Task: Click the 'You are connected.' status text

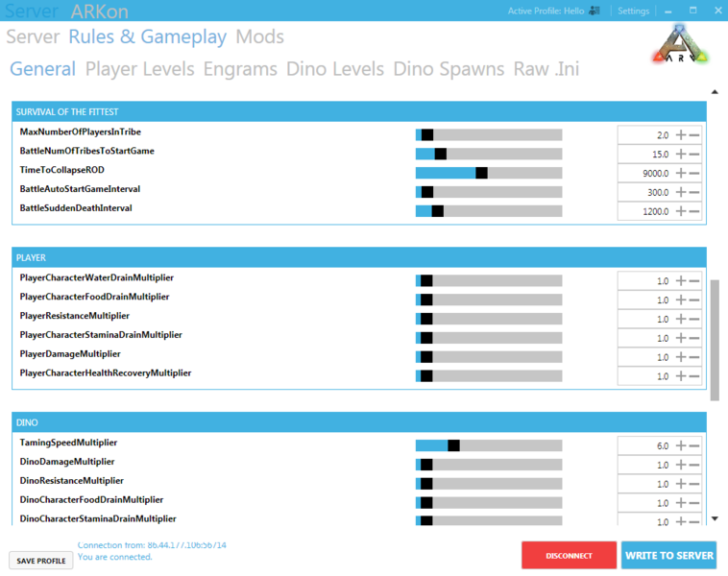Action: point(114,557)
